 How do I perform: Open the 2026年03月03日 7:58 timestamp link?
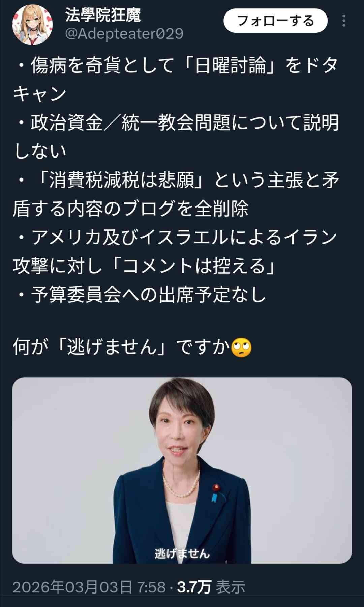coord(89,587)
